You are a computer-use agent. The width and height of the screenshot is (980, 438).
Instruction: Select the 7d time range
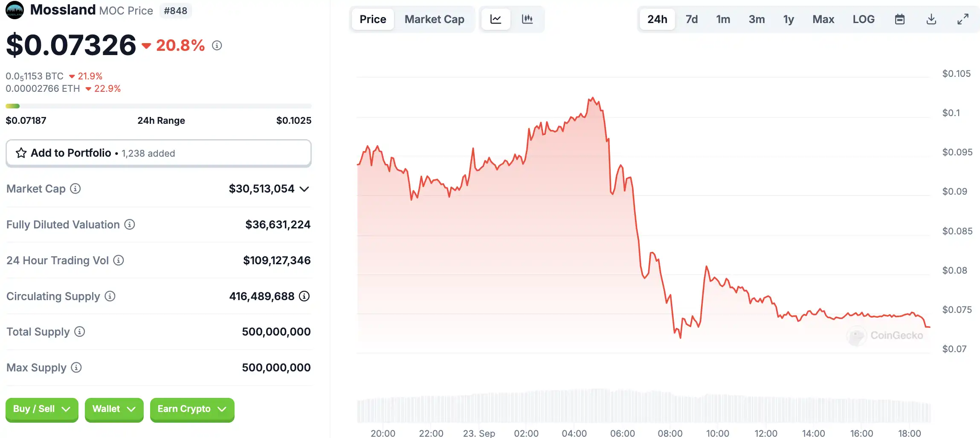click(x=691, y=19)
